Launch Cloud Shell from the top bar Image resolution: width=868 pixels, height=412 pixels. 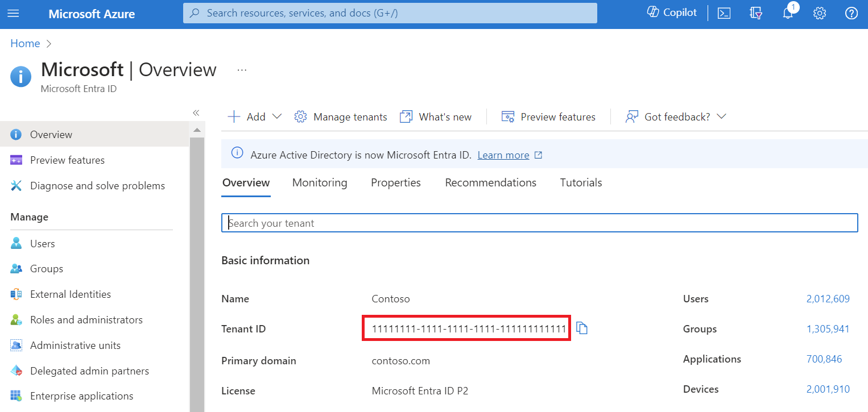(724, 13)
